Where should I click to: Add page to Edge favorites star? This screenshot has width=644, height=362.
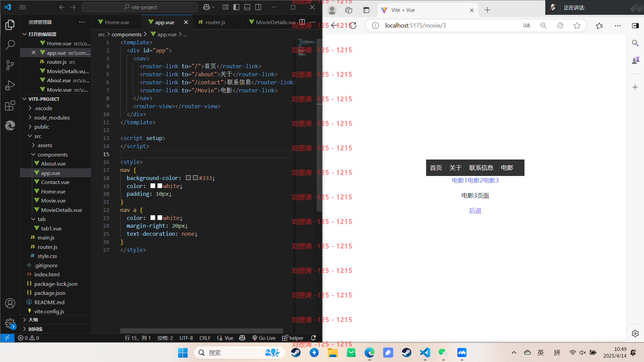coord(577,26)
